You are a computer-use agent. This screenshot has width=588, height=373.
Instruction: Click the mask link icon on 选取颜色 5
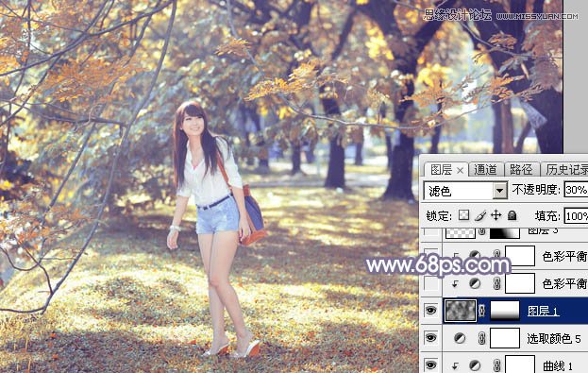482,338
